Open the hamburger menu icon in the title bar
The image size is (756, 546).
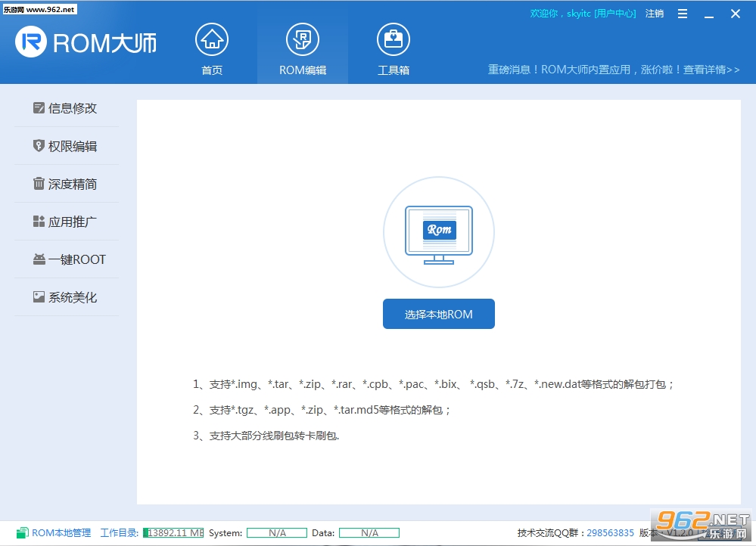click(683, 14)
